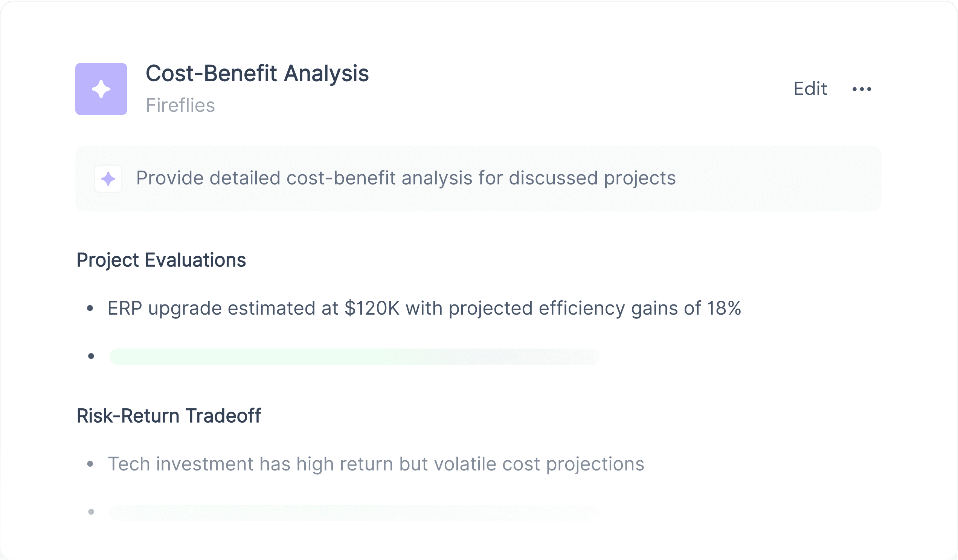Click the 18% efficiency gains value
The width and height of the screenshot is (958, 560).
724,308
